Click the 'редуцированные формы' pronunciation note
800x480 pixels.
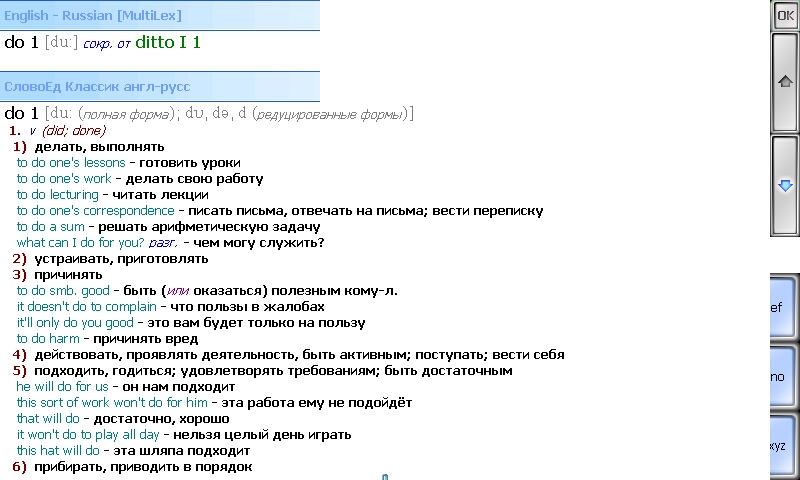tap(330, 115)
